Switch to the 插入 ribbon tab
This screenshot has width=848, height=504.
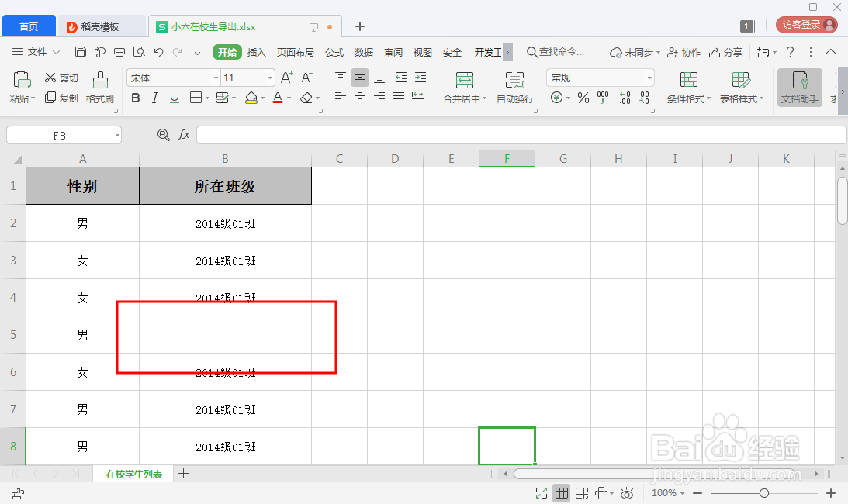pyautogui.click(x=256, y=52)
